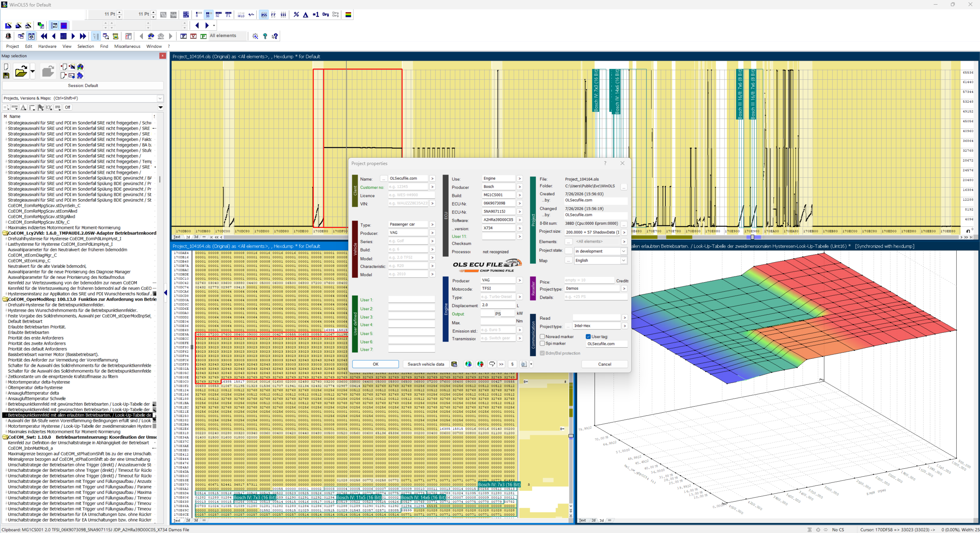Toggle the User tag checkbox
Screen dimensions: 980x533
pyautogui.click(x=588, y=337)
